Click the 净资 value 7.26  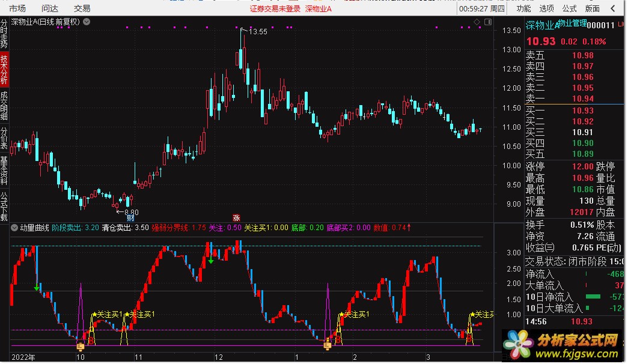tap(585, 237)
